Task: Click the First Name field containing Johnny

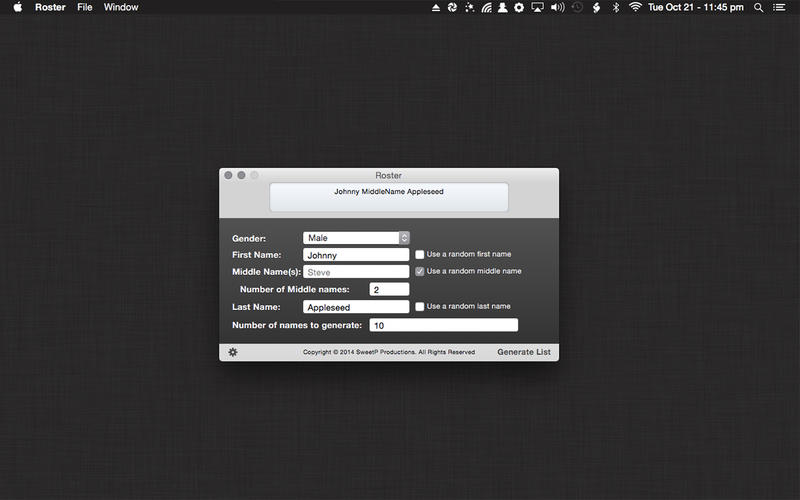Action: pos(356,255)
